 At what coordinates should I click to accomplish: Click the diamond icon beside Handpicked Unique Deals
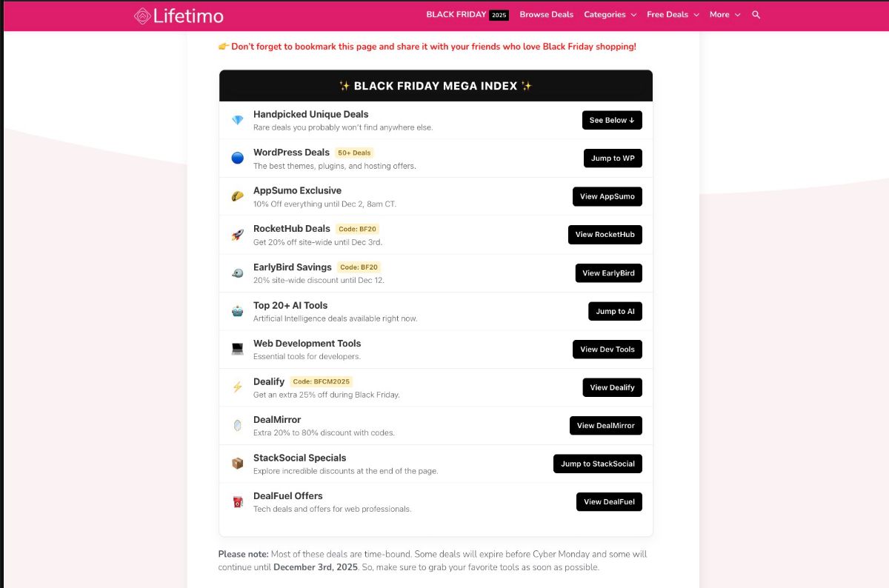(237, 119)
